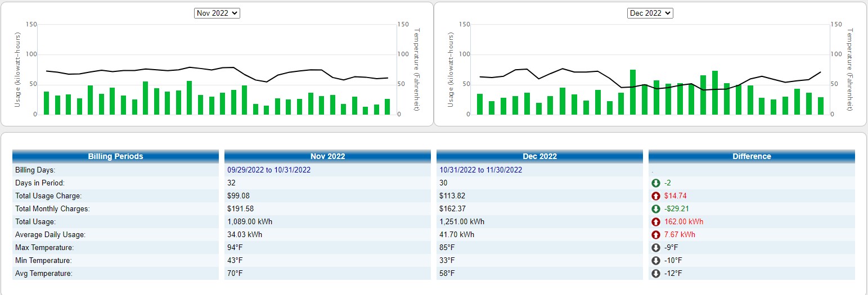Click the red up arrow beside 7.67 kWh

click(655, 235)
